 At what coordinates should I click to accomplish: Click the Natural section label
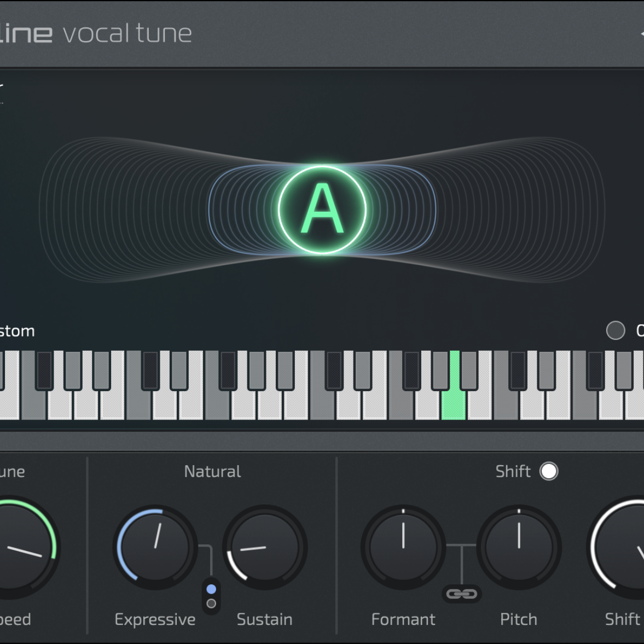tap(212, 472)
